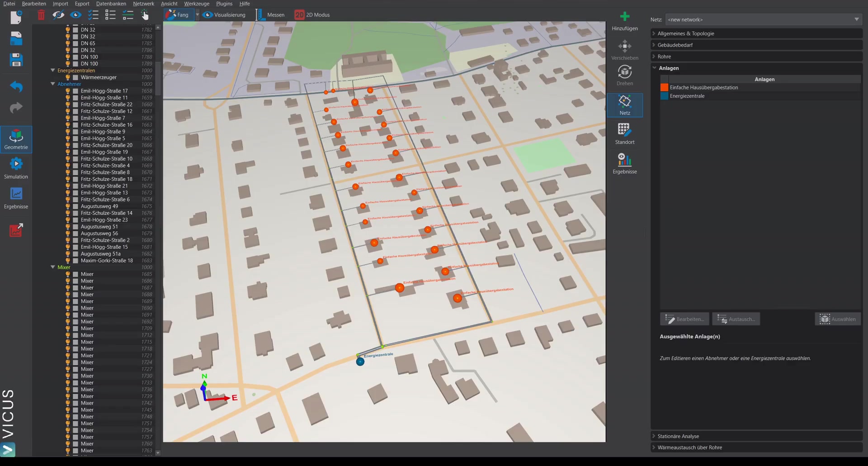This screenshot has height=466, width=868.
Task: Open the Simulation mode in the sidebar
Action: [x=16, y=168]
